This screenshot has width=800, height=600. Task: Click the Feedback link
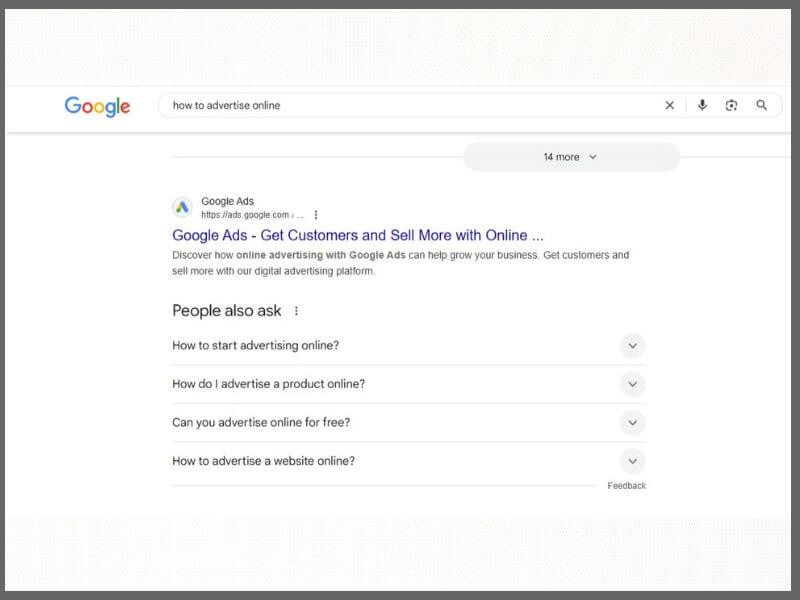point(627,486)
